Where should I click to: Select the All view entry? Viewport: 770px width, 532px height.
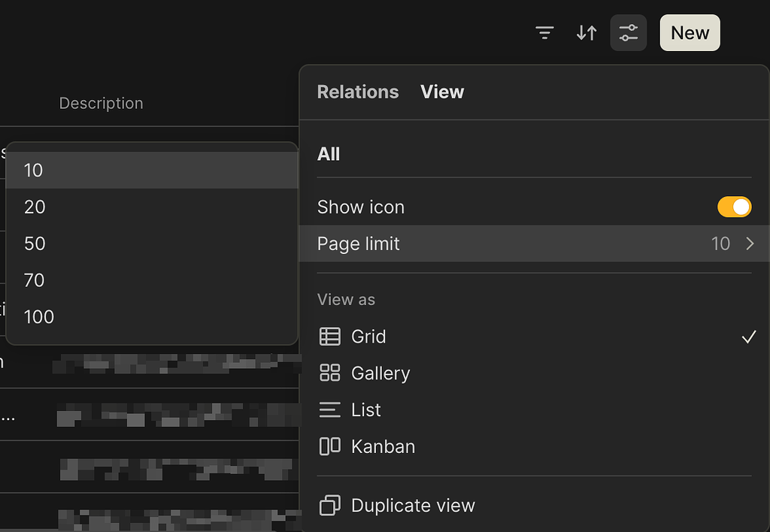[329, 153]
